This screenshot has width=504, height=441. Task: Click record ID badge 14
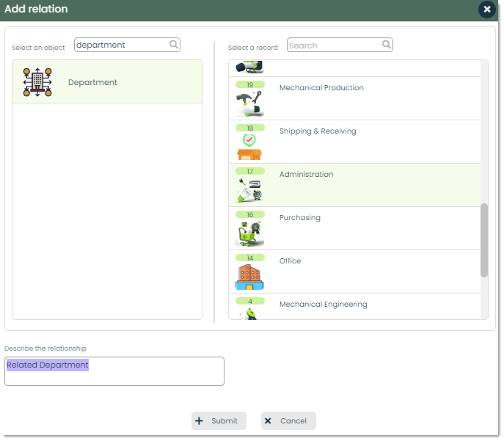[x=250, y=258]
